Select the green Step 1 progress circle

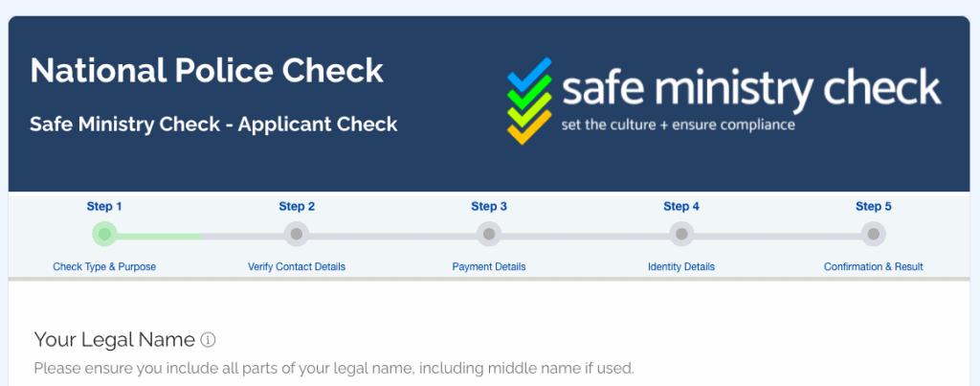coord(104,234)
